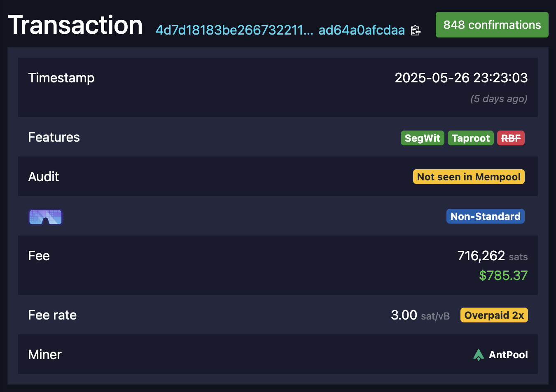Image resolution: width=556 pixels, height=392 pixels.
Task: Click the Transaction page heading
Action: coord(75,25)
